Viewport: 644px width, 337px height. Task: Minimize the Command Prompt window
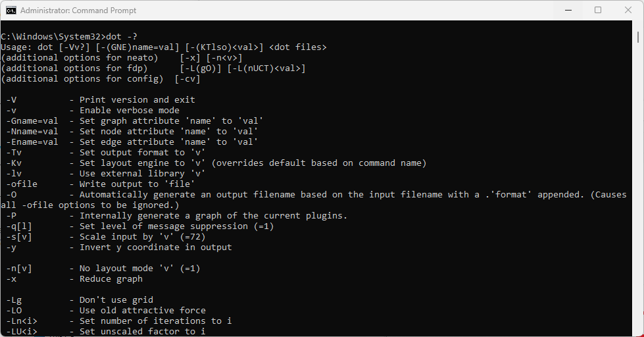[567, 10]
